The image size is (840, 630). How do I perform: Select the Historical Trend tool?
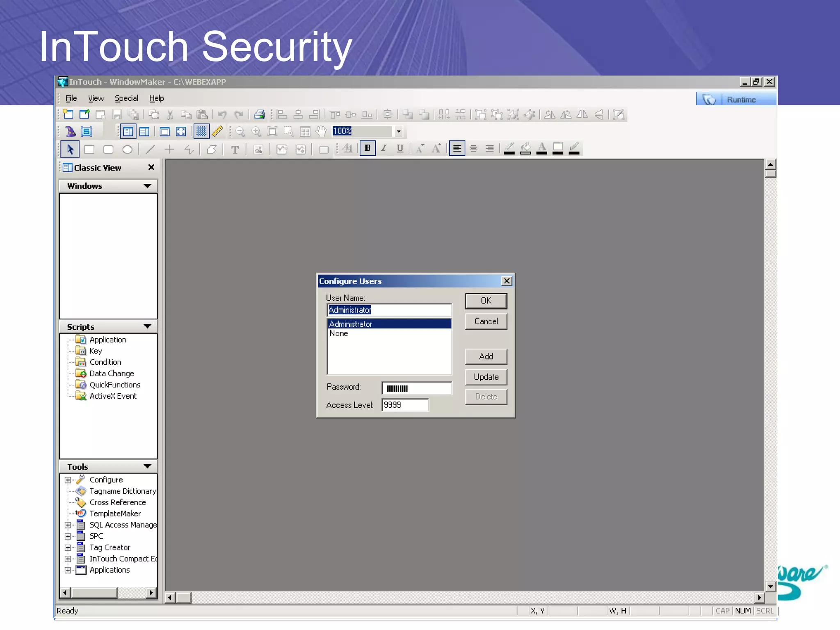301,149
